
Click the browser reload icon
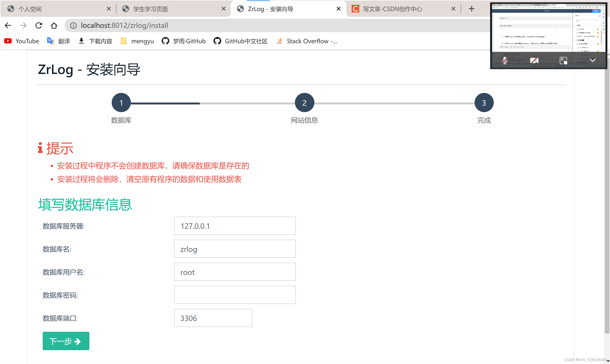pos(39,25)
